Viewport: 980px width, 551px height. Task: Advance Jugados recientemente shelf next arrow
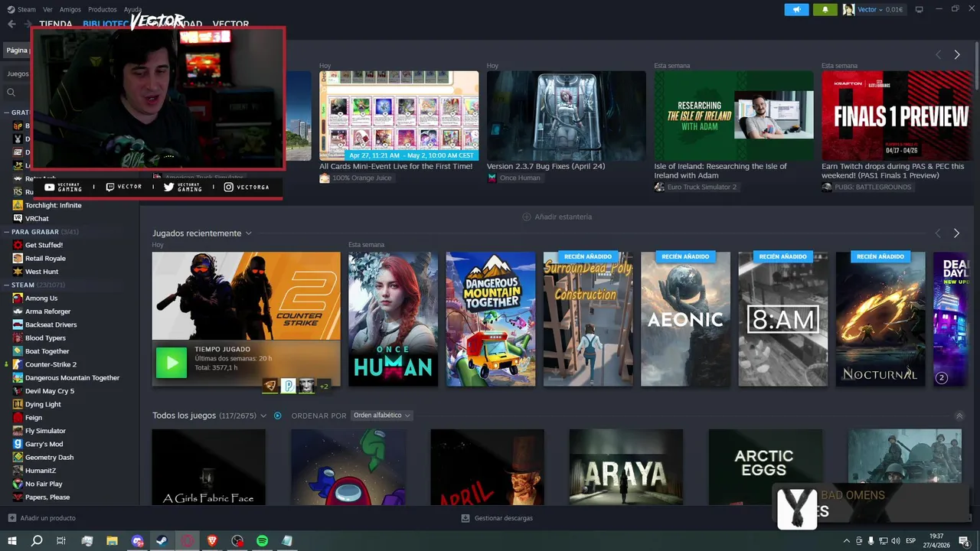[956, 233]
